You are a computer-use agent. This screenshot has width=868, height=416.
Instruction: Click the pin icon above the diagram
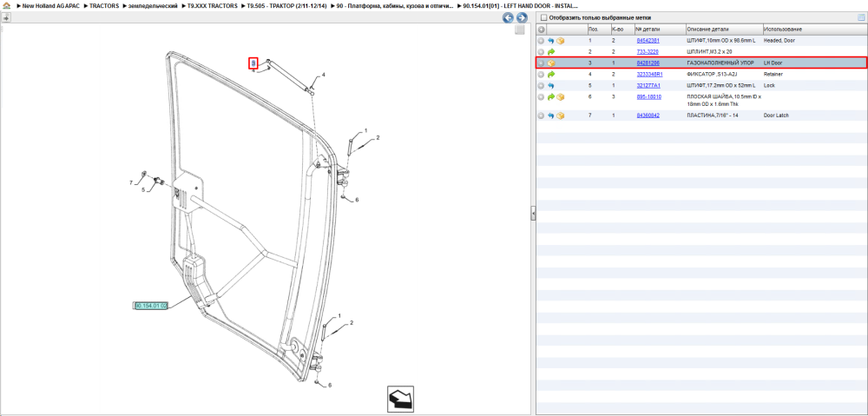click(6, 17)
